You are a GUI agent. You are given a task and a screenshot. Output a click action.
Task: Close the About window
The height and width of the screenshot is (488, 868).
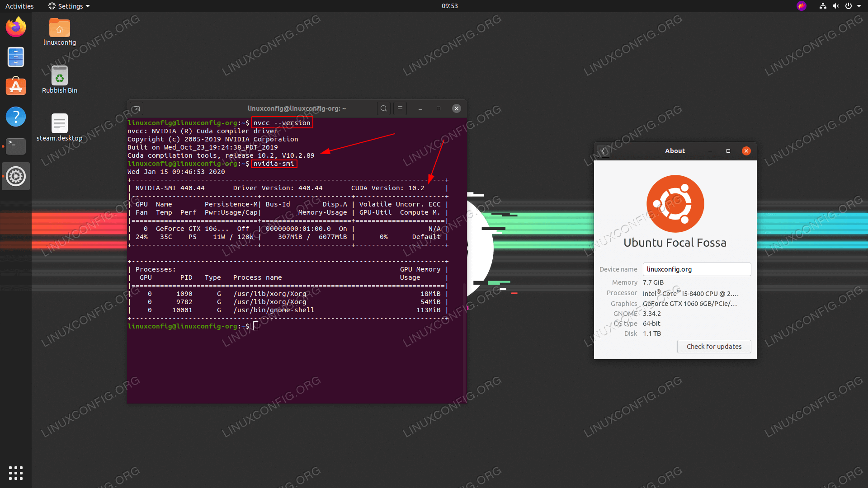pyautogui.click(x=746, y=151)
